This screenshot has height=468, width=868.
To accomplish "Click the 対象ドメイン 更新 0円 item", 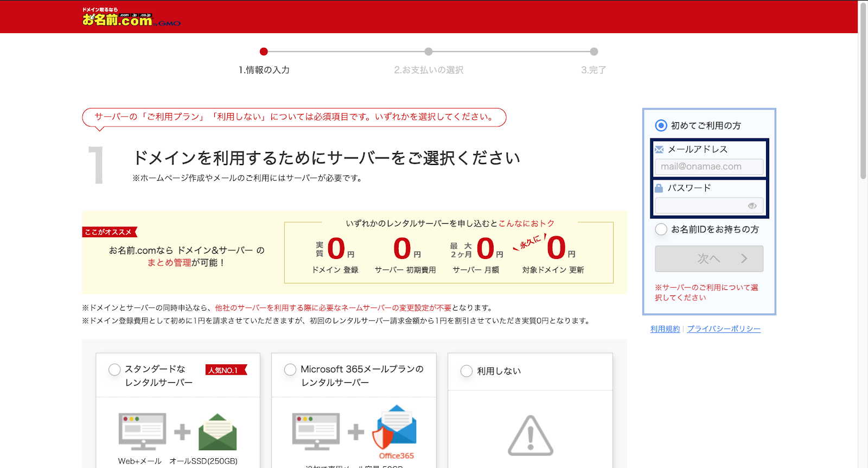I will click(552, 254).
